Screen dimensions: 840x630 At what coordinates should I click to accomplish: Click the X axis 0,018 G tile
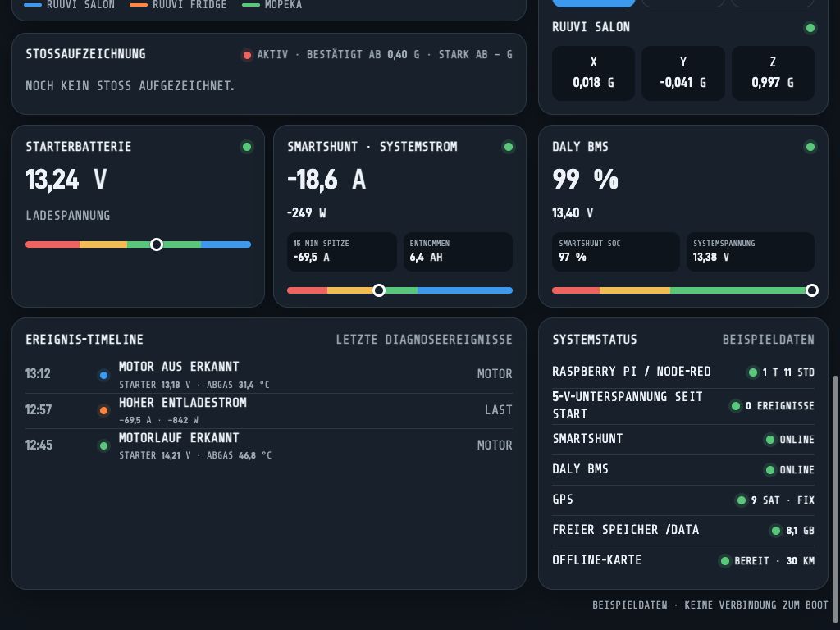[x=594, y=73]
